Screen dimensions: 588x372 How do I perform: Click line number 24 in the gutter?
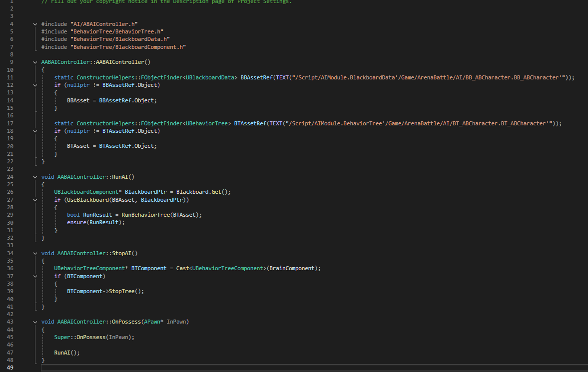10,177
